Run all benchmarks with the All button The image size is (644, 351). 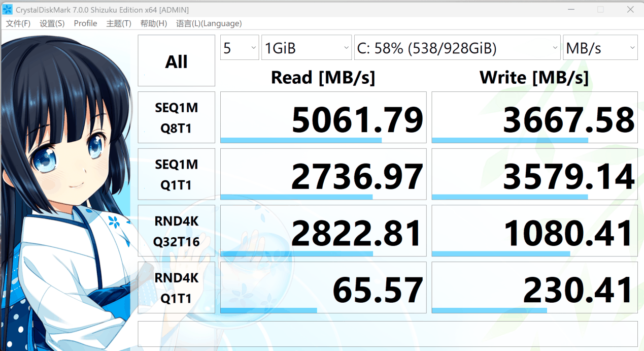click(x=176, y=61)
